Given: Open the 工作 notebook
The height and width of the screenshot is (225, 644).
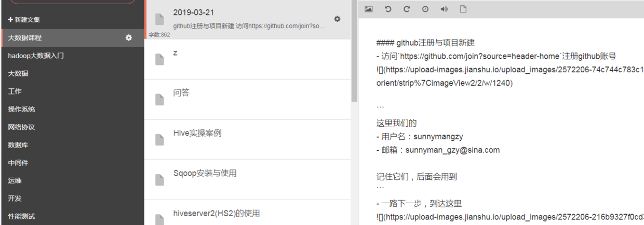Looking at the screenshot, I should pyautogui.click(x=72, y=91).
